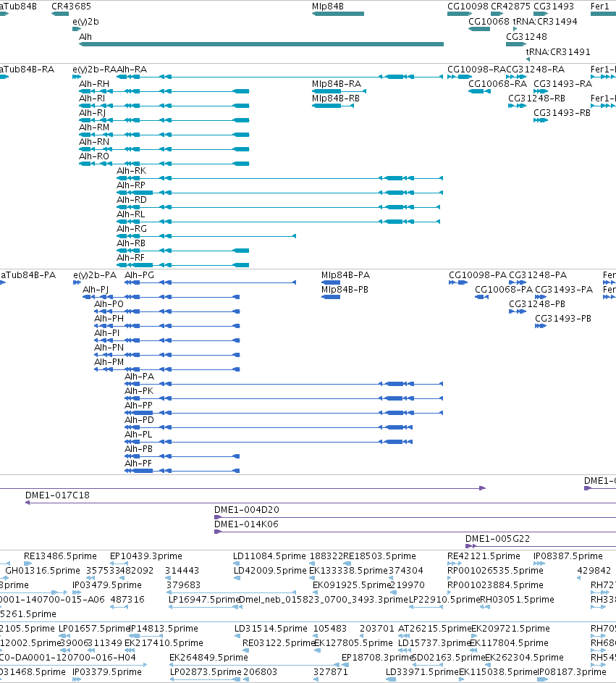
Task: Click the Alh-PO protein label
Action: [x=109, y=303]
